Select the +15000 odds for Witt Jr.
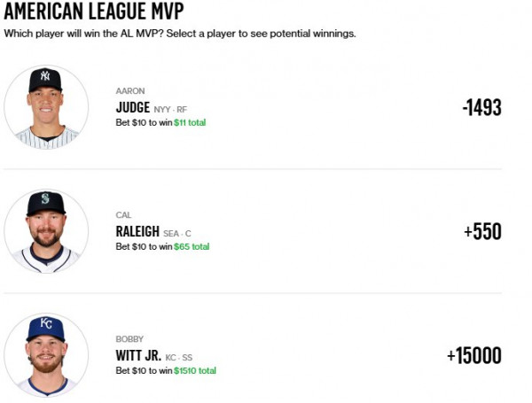 click(x=474, y=355)
